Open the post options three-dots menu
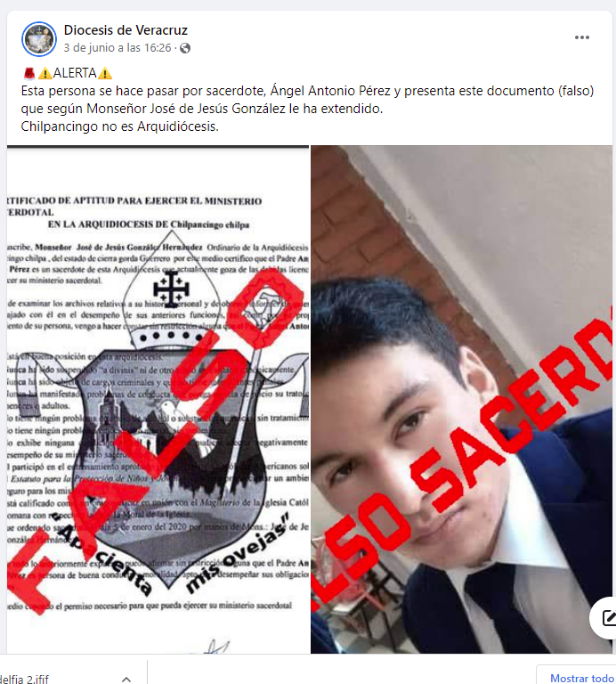The height and width of the screenshot is (684, 616). click(581, 37)
